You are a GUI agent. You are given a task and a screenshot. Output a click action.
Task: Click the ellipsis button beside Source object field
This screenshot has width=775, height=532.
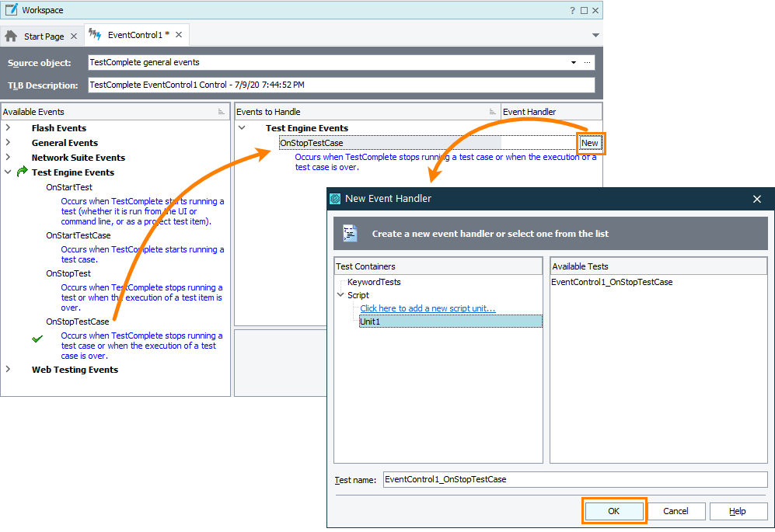point(588,62)
